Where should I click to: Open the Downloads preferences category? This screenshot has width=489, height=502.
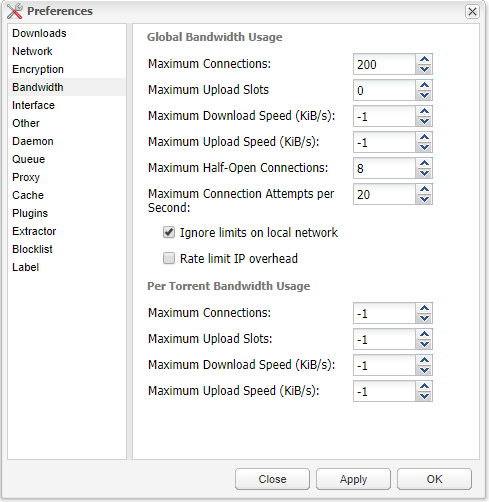click(x=67, y=33)
